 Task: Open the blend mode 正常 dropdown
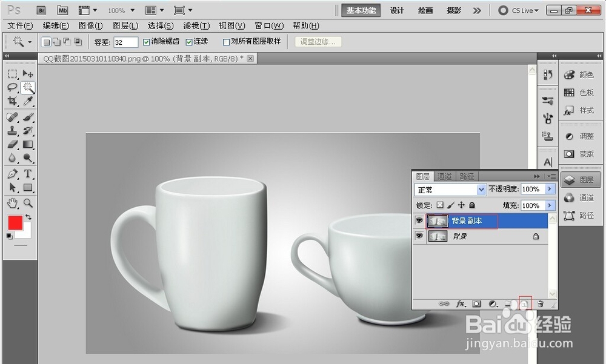click(482, 190)
